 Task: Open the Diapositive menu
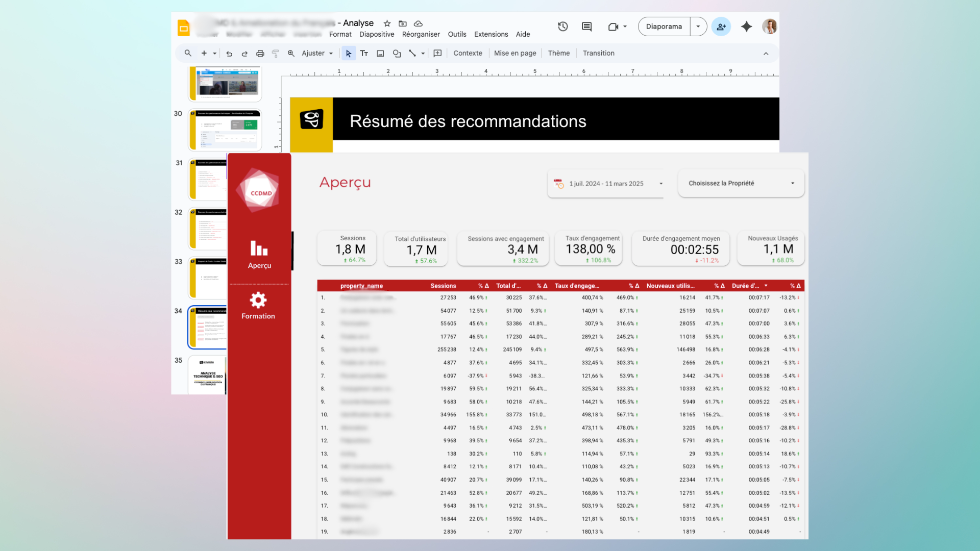point(376,34)
